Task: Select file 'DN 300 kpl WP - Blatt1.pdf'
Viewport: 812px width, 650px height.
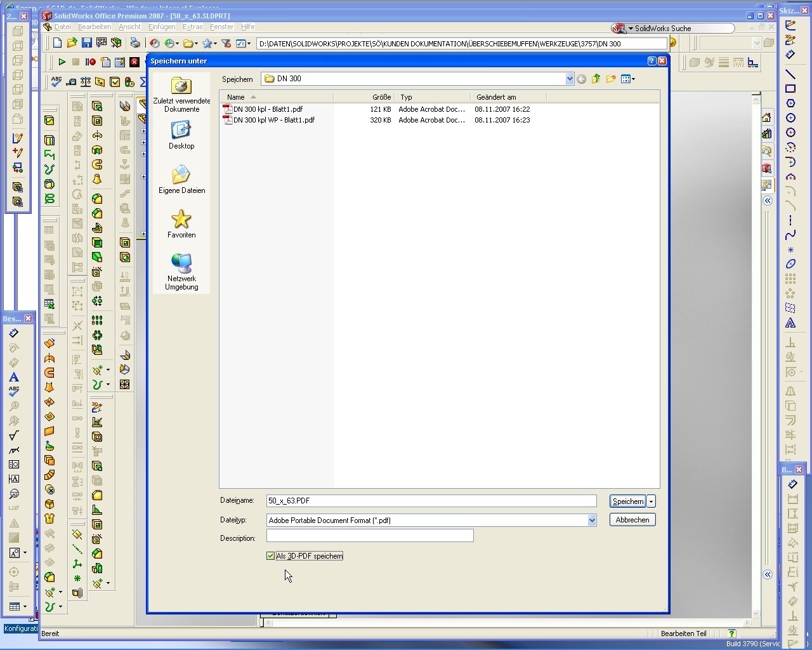Action: pos(274,120)
